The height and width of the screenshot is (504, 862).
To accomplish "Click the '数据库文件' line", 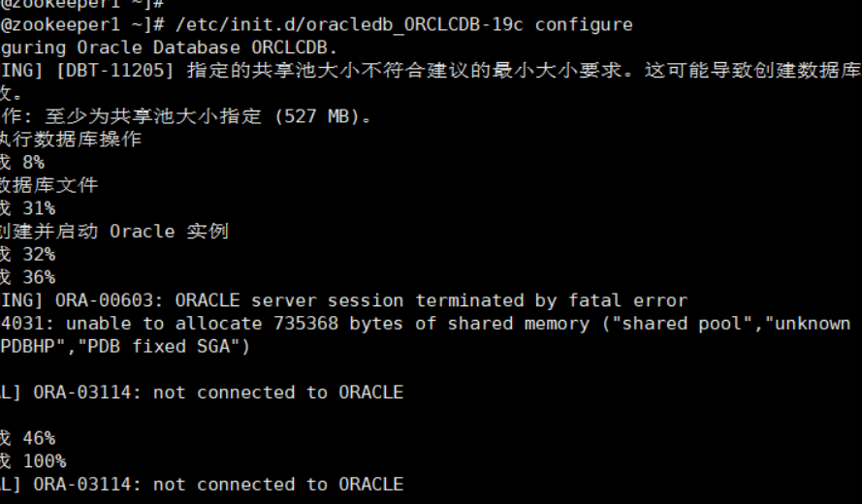I will click(48, 185).
